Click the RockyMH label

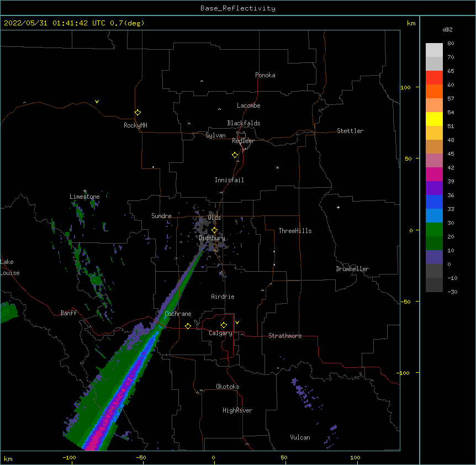click(135, 125)
